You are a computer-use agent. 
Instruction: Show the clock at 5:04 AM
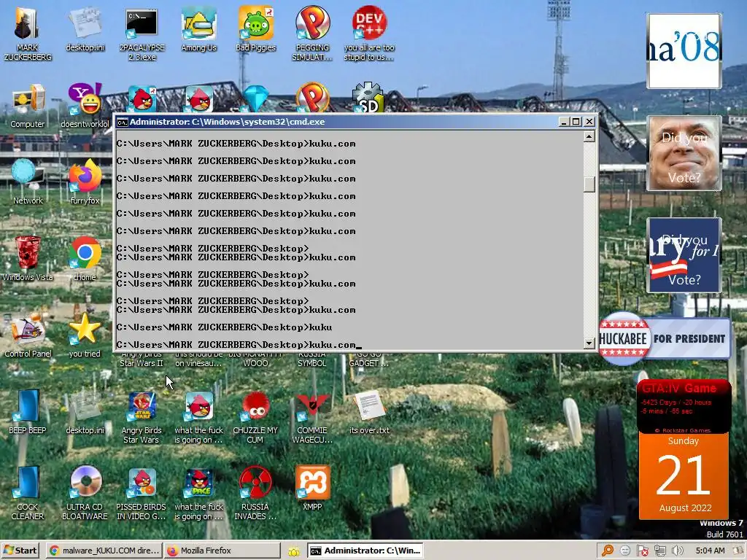click(x=710, y=551)
